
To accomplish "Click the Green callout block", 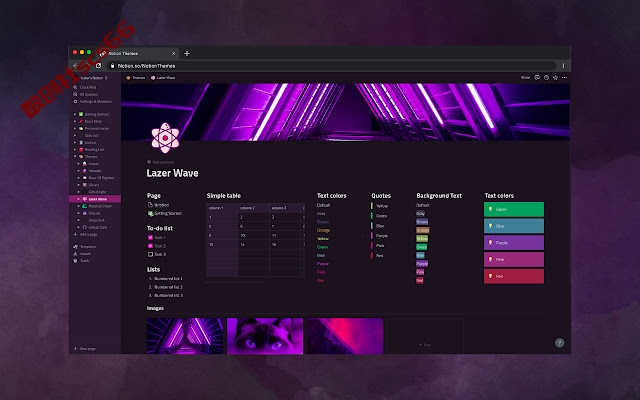I will coord(514,209).
